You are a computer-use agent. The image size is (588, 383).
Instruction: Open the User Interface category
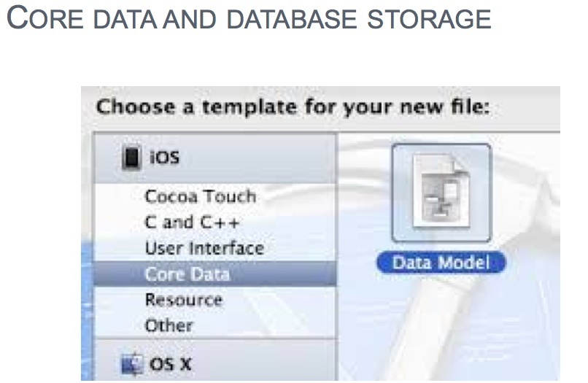(204, 248)
